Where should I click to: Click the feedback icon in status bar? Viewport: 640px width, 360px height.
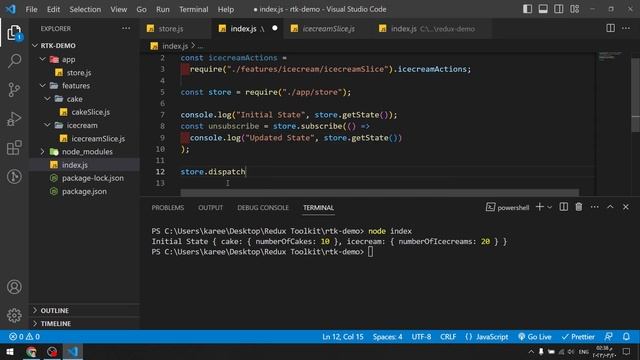click(608, 337)
